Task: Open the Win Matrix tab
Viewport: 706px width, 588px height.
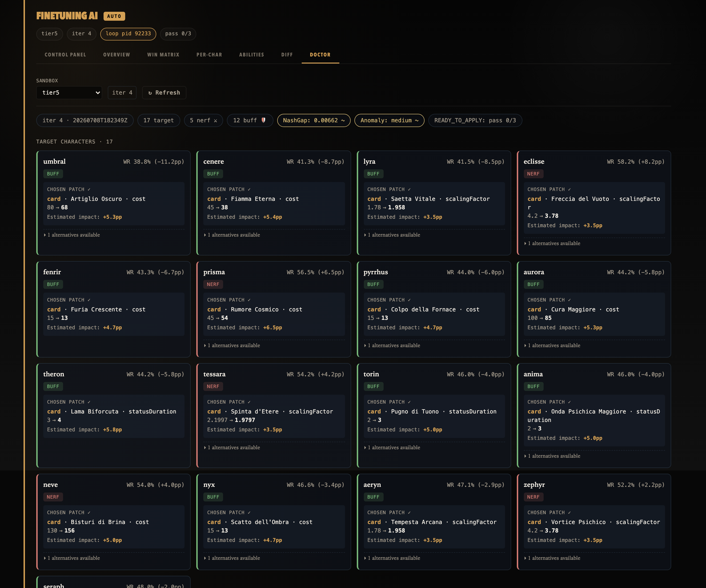Action: pos(163,54)
